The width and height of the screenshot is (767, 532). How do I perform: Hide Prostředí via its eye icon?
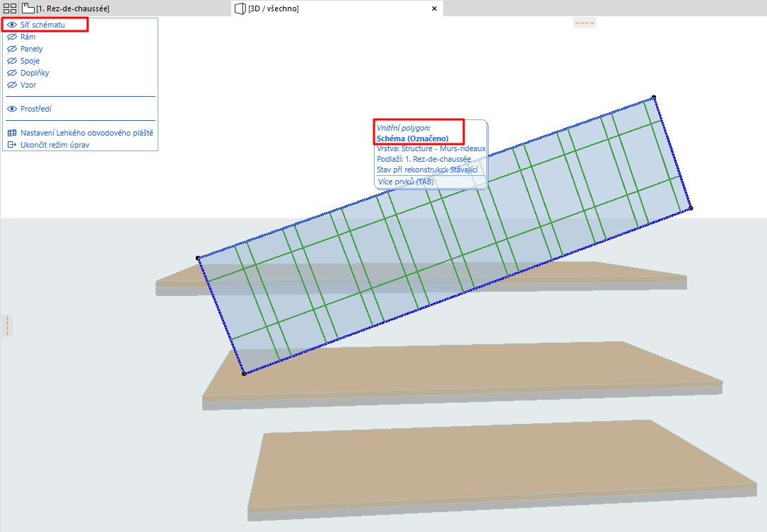pos(12,109)
